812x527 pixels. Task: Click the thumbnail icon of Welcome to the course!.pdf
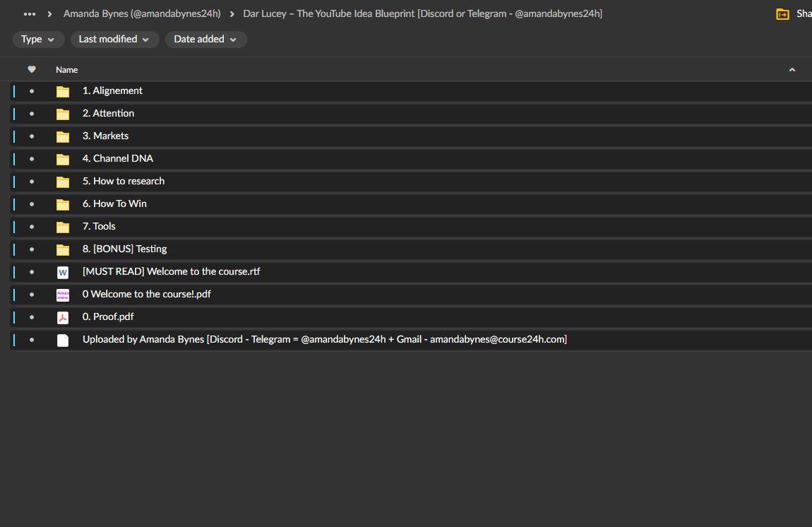(x=63, y=295)
